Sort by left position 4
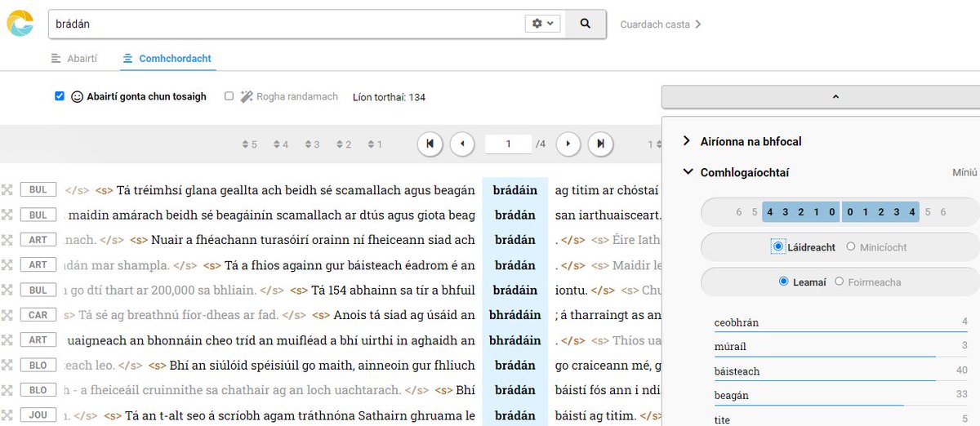The image size is (980, 426). (x=281, y=144)
